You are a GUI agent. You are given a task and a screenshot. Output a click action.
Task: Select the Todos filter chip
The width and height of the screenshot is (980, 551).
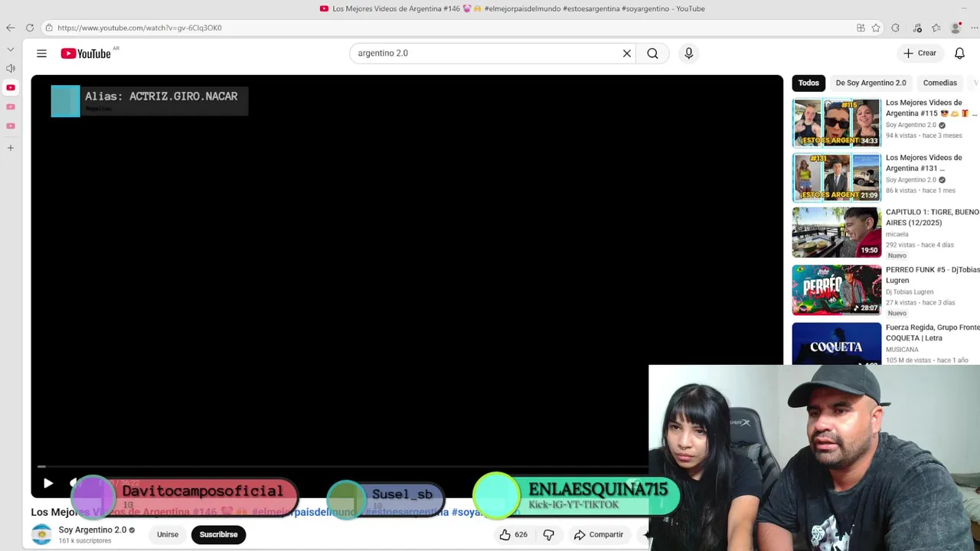point(808,83)
